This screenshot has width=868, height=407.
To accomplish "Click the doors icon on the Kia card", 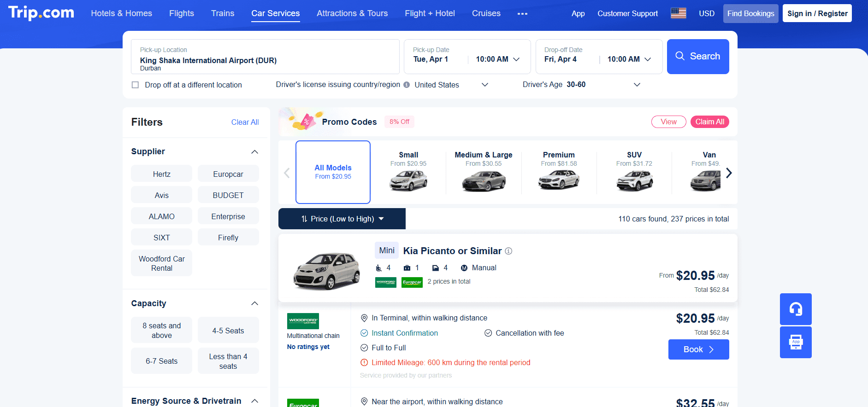I will pyautogui.click(x=436, y=268).
